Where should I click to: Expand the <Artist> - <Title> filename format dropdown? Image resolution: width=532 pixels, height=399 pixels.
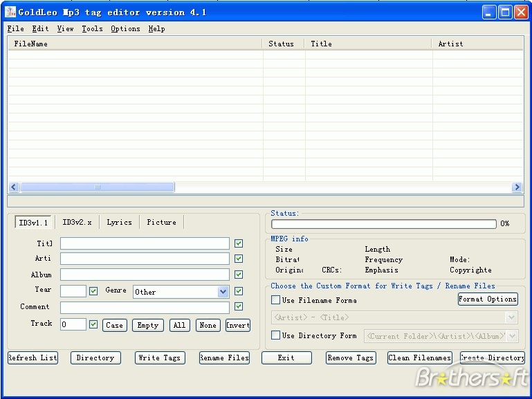(x=512, y=317)
